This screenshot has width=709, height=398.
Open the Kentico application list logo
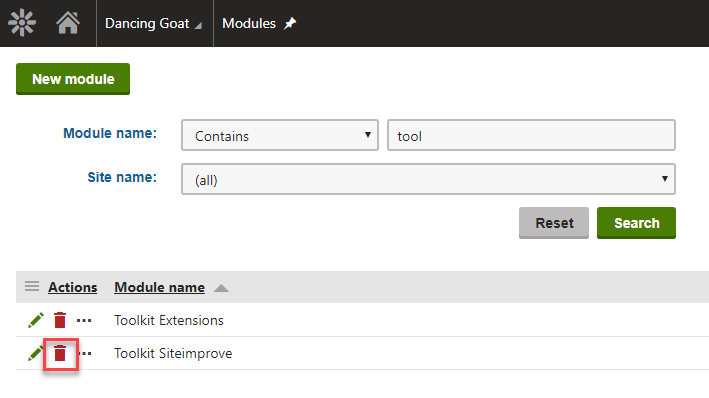point(22,23)
